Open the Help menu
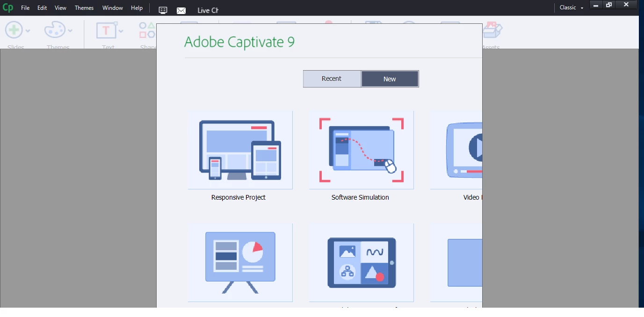 (x=137, y=8)
